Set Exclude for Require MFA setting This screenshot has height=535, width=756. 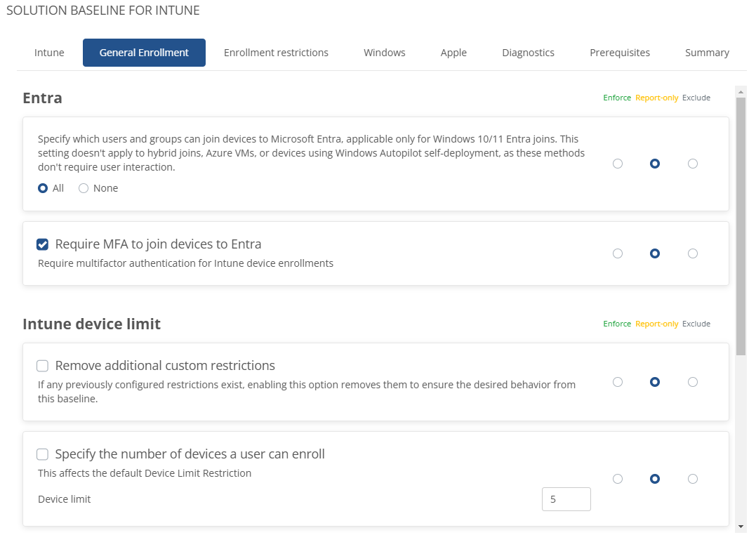click(x=693, y=253)
